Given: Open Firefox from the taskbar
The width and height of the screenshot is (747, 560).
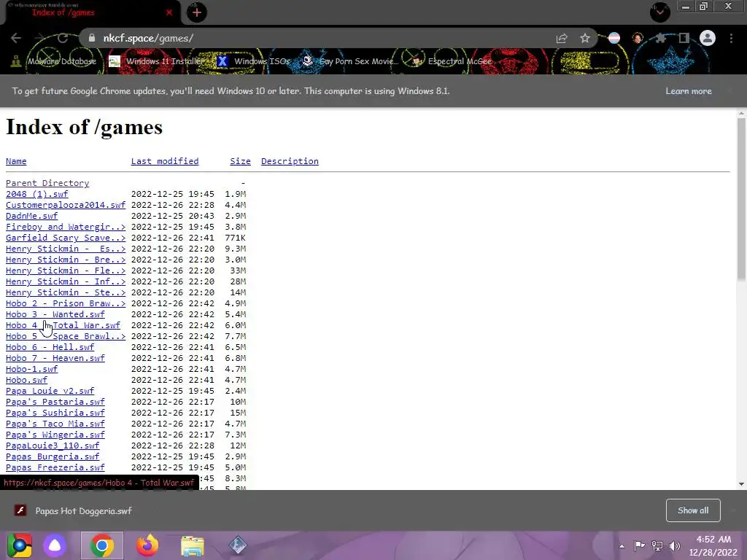Looking at the screenshot, I should [x=147, y=545].
